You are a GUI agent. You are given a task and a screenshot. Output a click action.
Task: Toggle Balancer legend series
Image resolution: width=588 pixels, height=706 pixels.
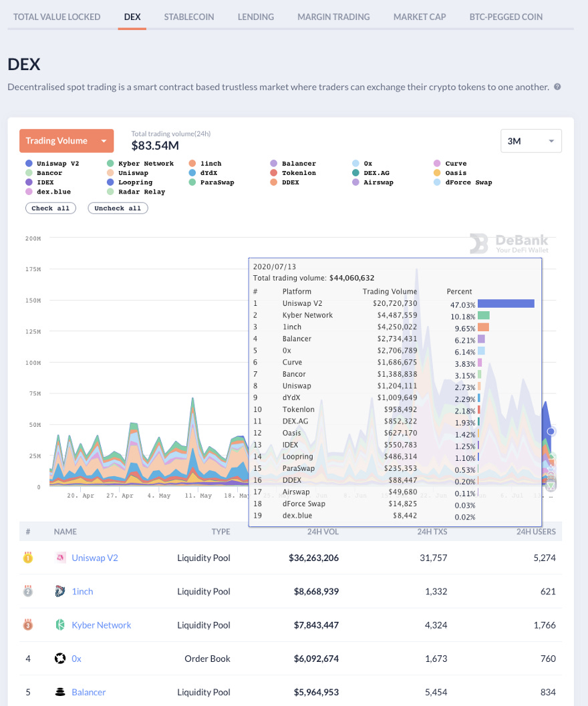coord(293,164)
